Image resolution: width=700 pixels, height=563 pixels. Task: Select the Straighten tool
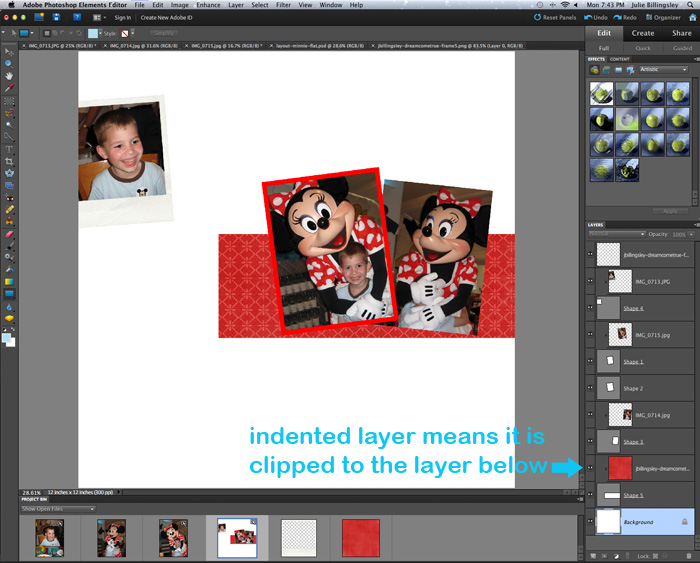[9, 185]
